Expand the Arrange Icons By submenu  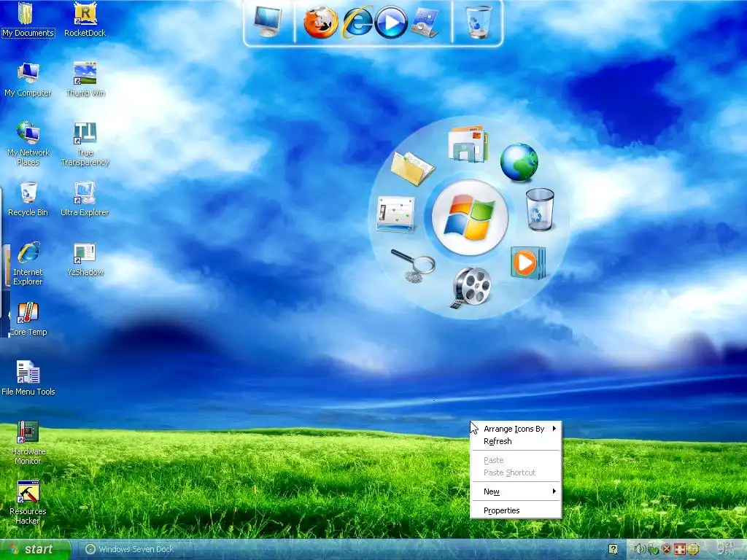[x=516, y=429]
